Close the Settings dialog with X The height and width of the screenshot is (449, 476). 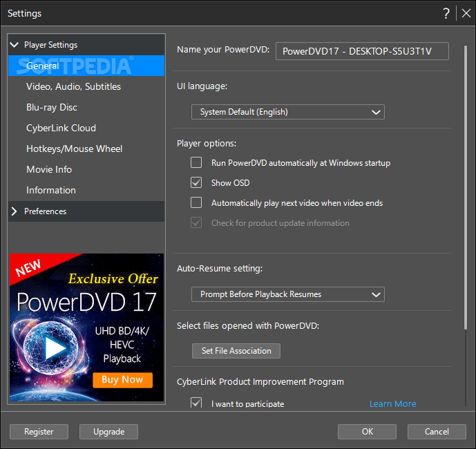tap(466, 13)
